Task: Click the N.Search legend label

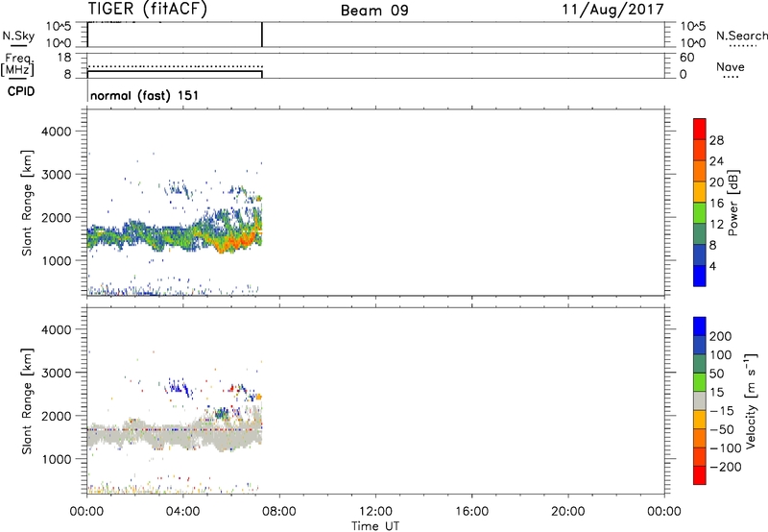Action: (741, 36)
